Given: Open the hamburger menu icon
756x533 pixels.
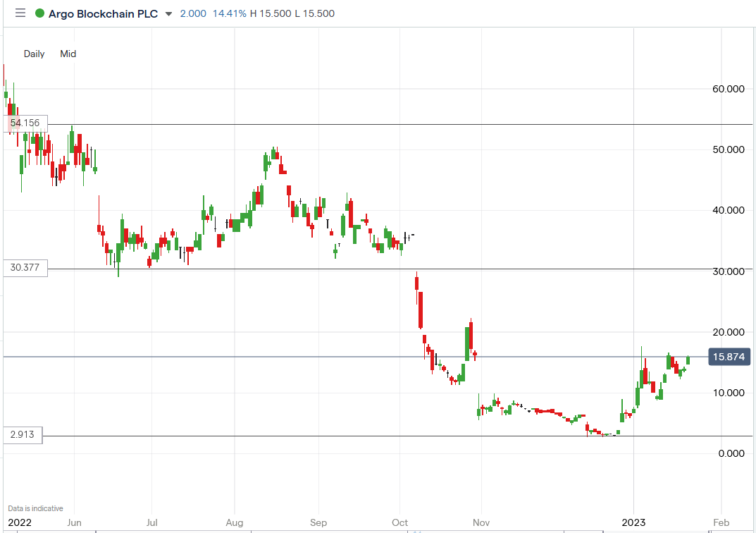Looking at the screenshot, I should coord(20,13).
